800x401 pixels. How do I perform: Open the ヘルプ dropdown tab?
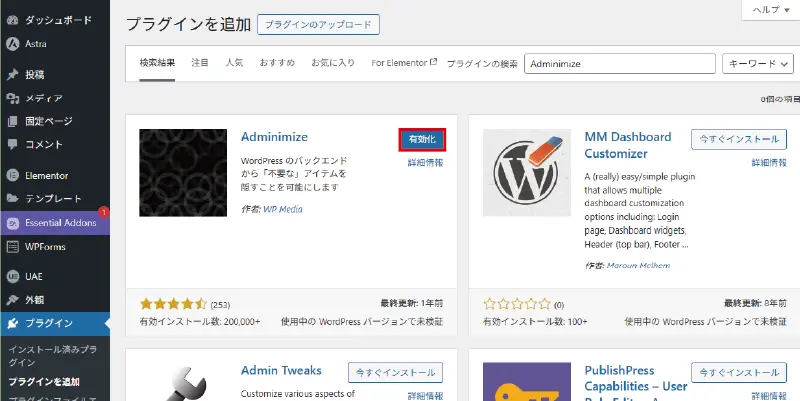(771, 10)
